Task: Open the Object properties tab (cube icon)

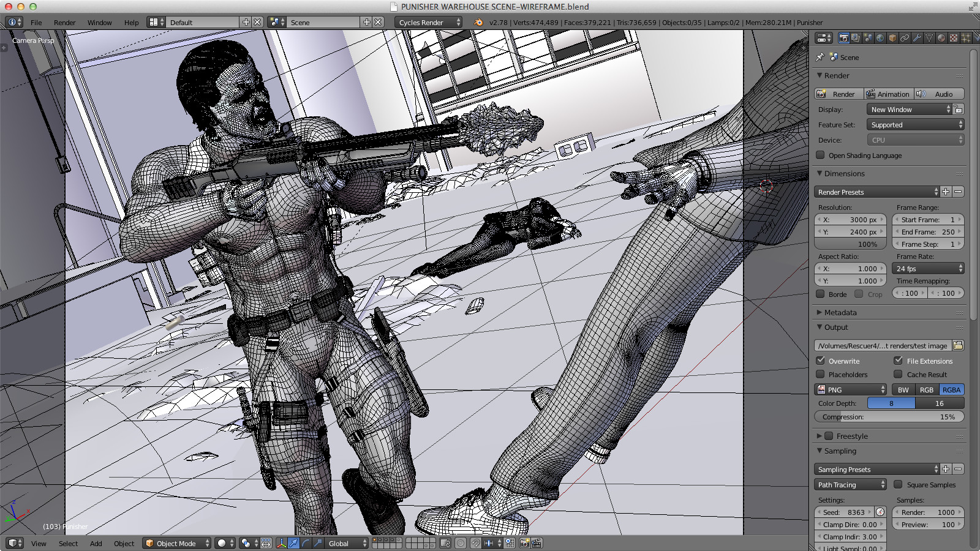Action: pyautogui.click(x=892, y=38)
